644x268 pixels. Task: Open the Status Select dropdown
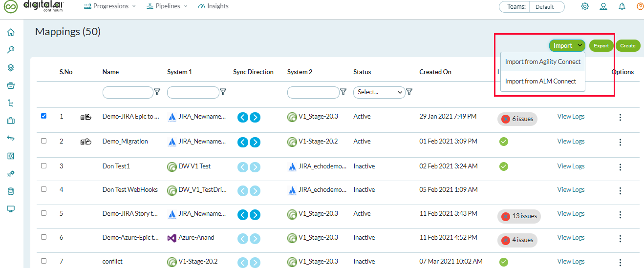(379, 92)
